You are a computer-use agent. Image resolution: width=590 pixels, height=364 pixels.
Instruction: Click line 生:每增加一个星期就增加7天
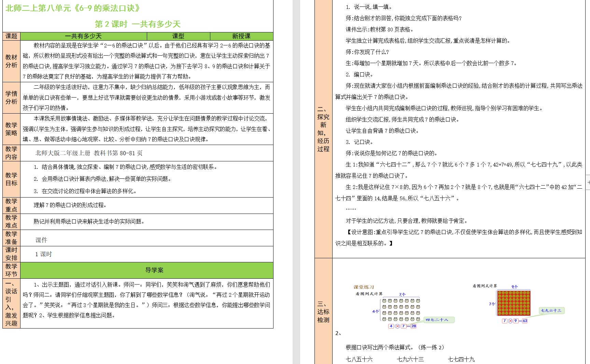pos(432,63)
